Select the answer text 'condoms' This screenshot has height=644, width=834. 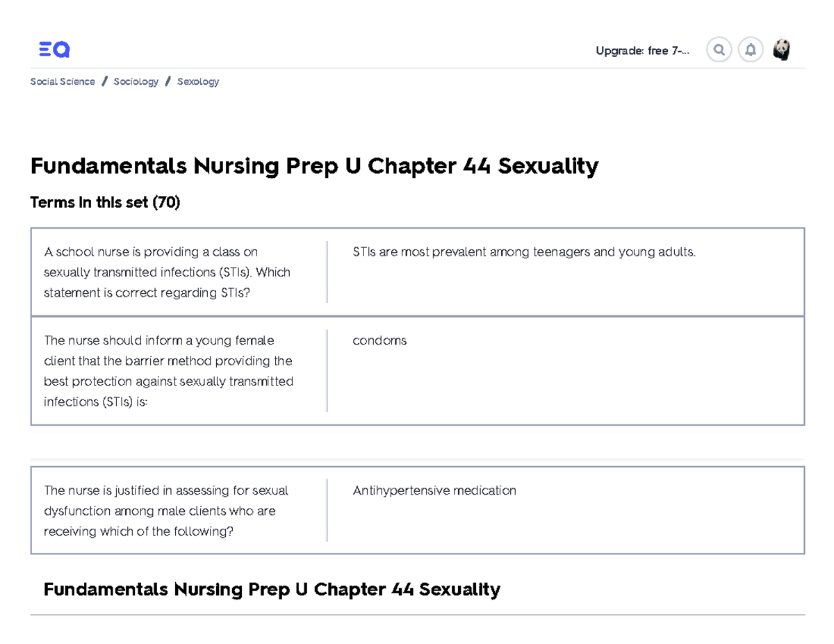[379, 340]
